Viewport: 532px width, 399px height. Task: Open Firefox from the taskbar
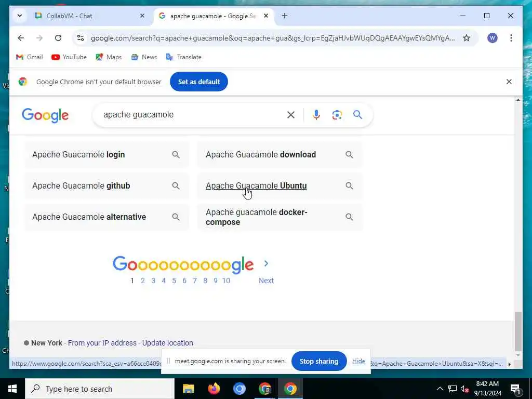pyautogui.click(x=214, y=389)
